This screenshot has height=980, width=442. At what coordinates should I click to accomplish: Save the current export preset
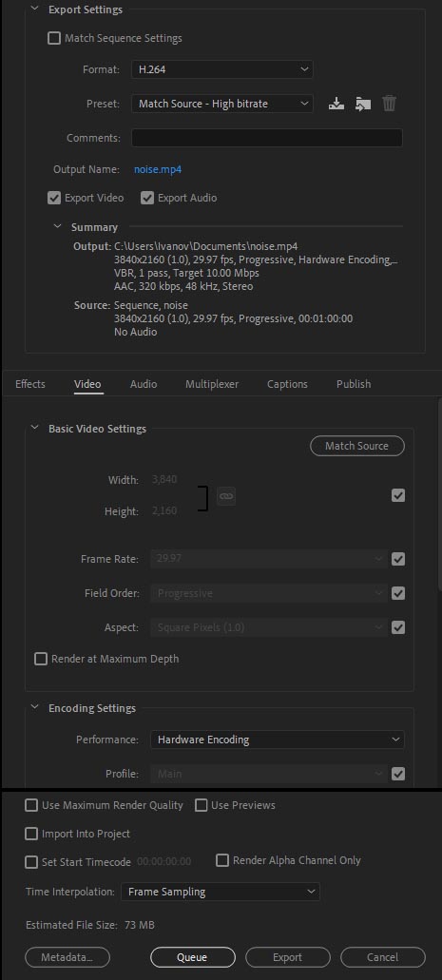(x=336, y=103)
